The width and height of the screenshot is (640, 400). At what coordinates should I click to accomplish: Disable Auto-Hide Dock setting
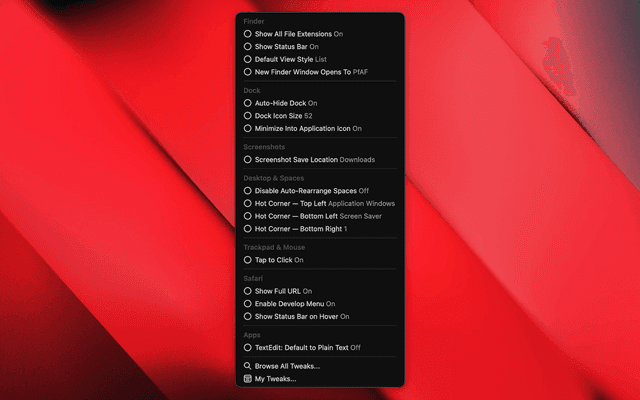pos(285,103)
